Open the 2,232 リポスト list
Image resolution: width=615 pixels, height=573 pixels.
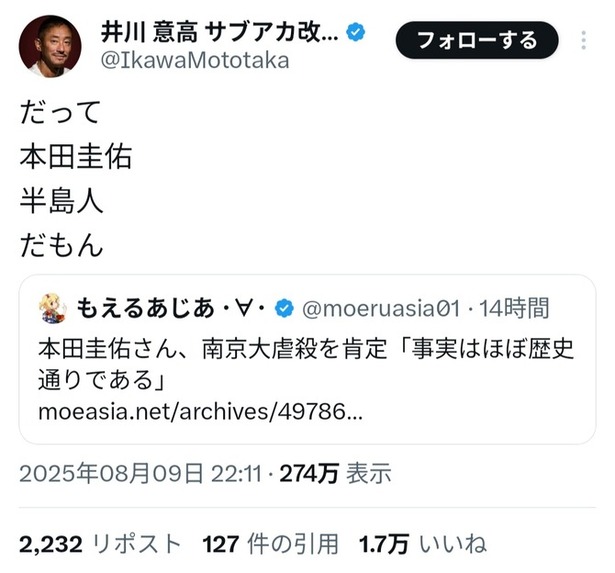click(100, 544)
